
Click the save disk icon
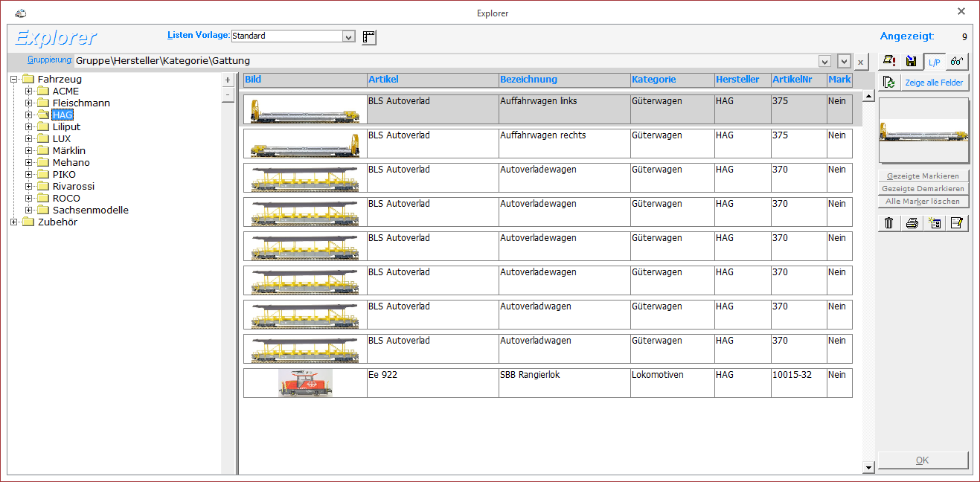(x=911, y=61)
